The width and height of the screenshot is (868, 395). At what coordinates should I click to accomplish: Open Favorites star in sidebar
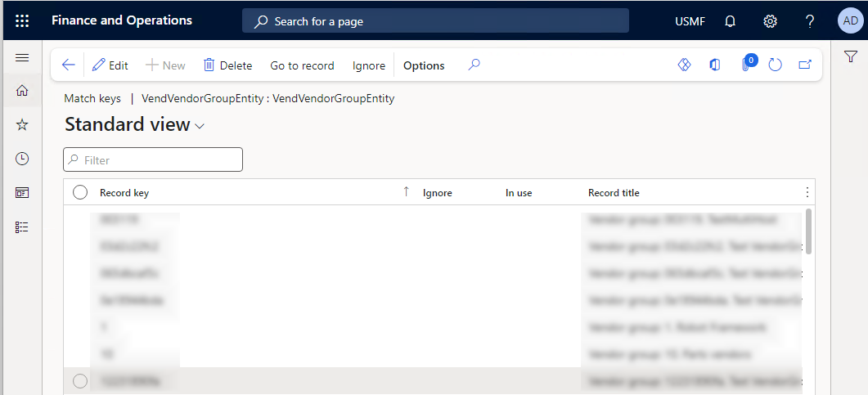pyautogui.click(x=22, y=125)
